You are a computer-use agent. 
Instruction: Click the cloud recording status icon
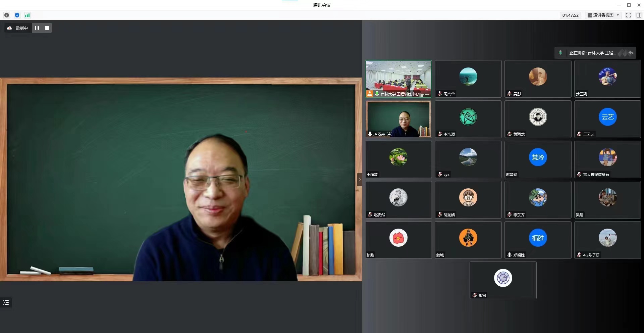pos(9,28)
